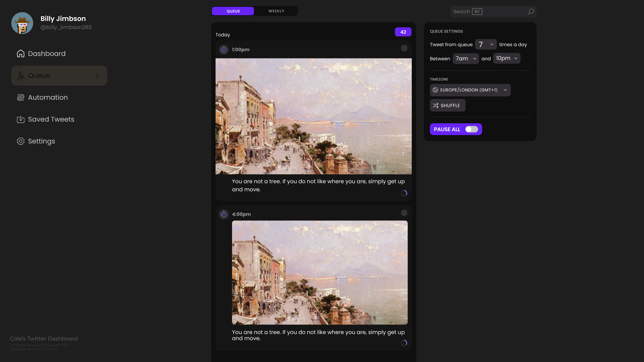This screenshot has width=644, height=362.
Task: Click the Saved Tweets download icon
Action: [20, 119]
